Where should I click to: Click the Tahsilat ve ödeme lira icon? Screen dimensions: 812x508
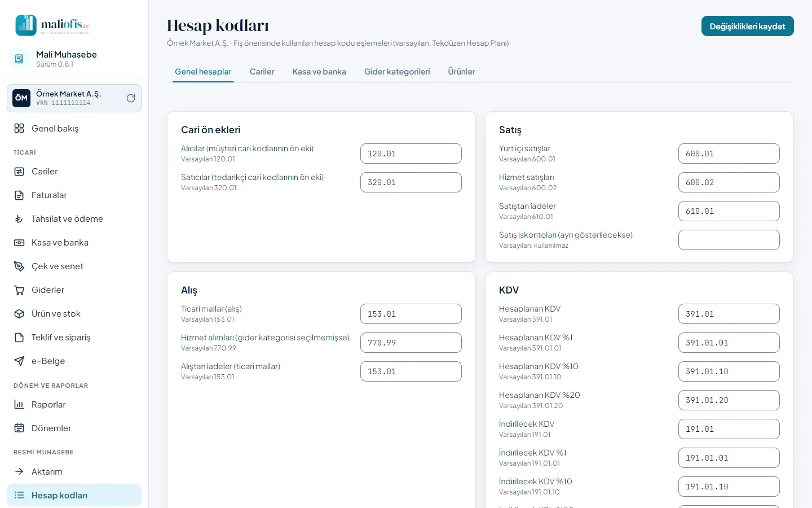19,219
